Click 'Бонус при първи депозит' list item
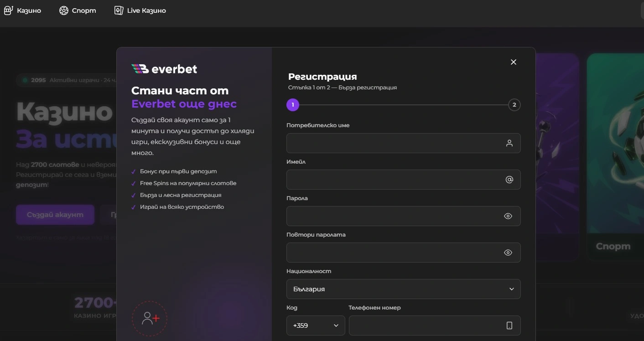 (x=174, y=171)
